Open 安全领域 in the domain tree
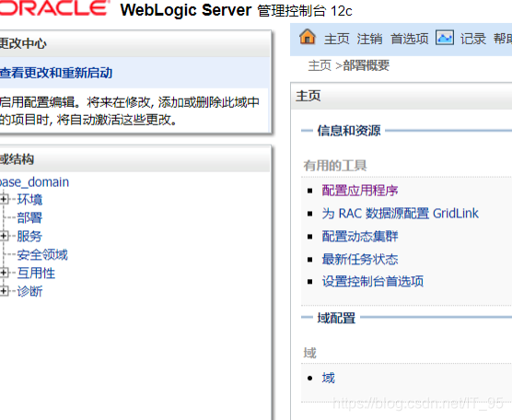This screenshot has height=420, width=512. (42, 254)
